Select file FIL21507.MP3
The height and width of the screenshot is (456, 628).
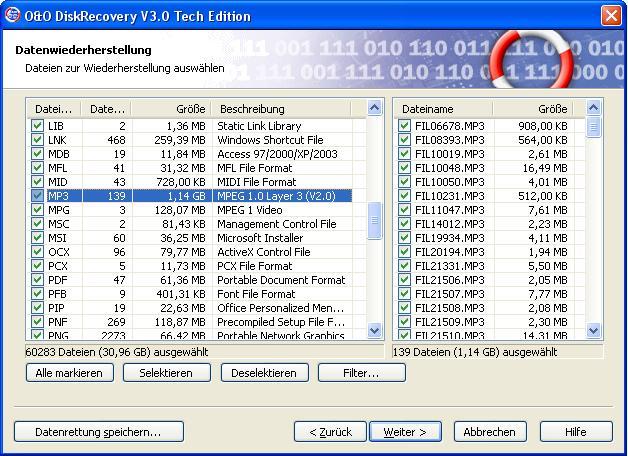(x=450, y=294)
